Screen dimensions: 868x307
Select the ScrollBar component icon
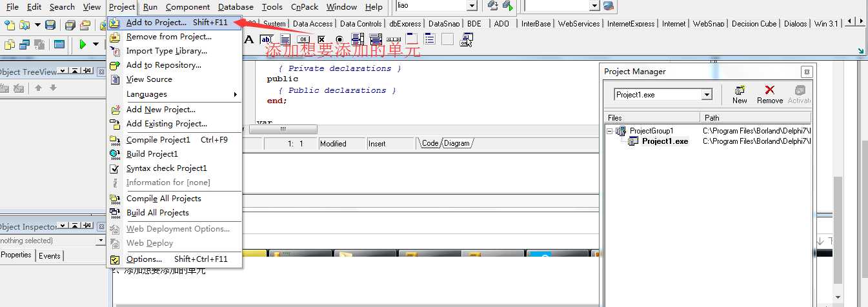(x=394, y=40)
